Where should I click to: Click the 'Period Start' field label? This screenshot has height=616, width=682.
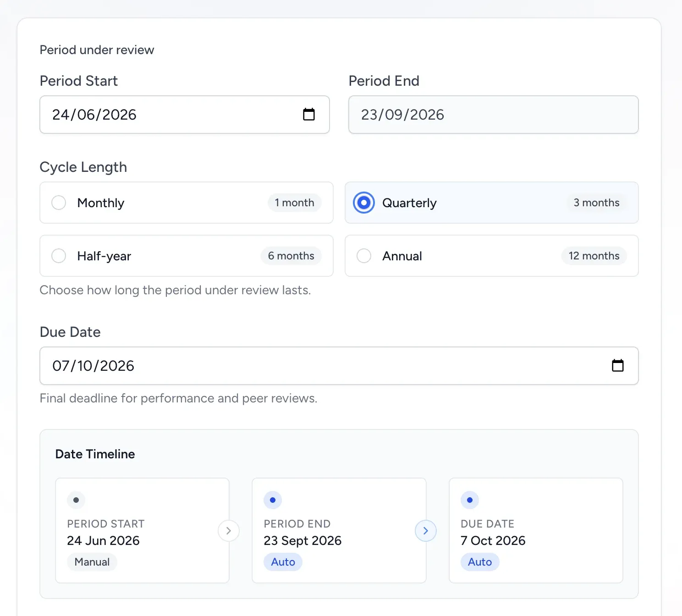(79, 81)
